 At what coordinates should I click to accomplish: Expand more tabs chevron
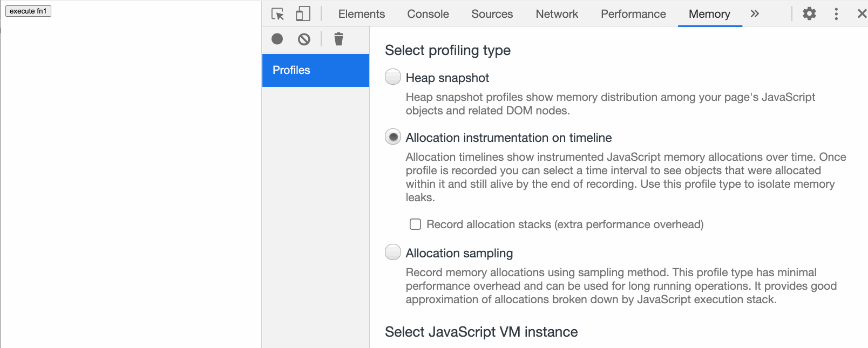pos(755,14)
